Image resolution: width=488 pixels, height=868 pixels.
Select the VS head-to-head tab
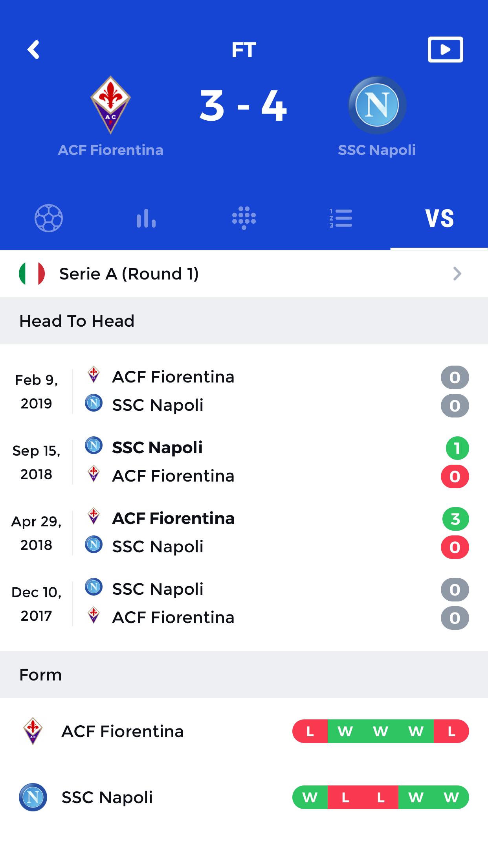click(x=439, y=219)
